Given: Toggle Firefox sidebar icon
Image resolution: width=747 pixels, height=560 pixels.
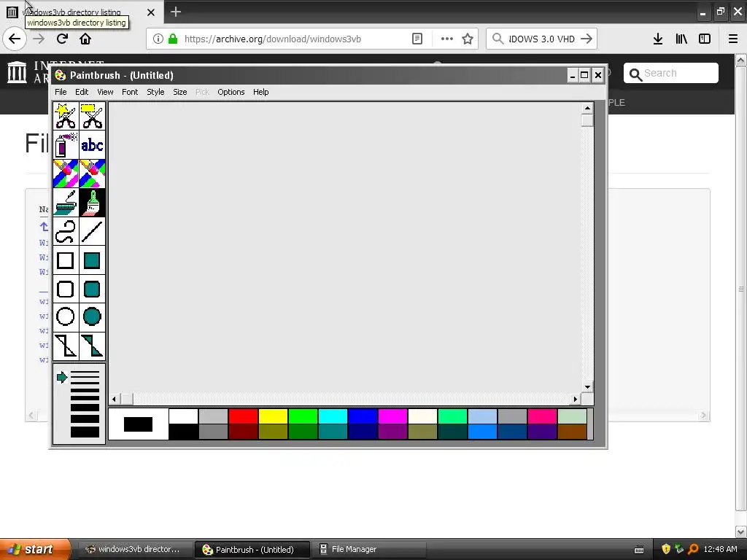Looking at the screenshot, I should coord(705,39).
